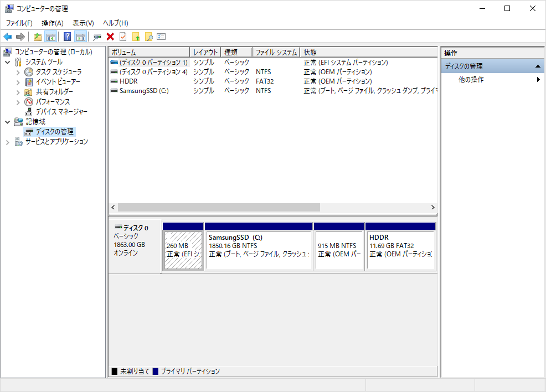Select the 共有フォルダー icon
Image resolution: width=546 pixels, height=392 pixels.
tap(29, 92)
